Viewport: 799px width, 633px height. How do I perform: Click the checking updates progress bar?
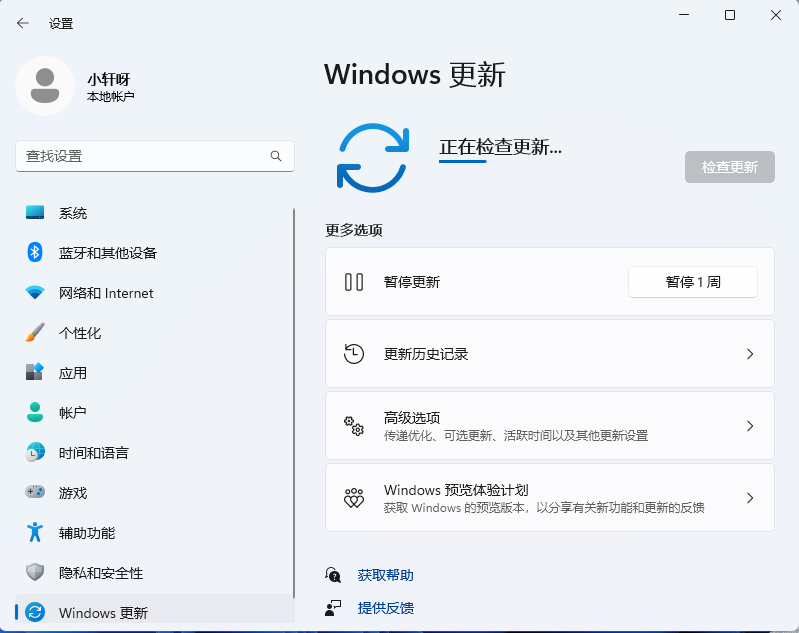pos(463,162)
